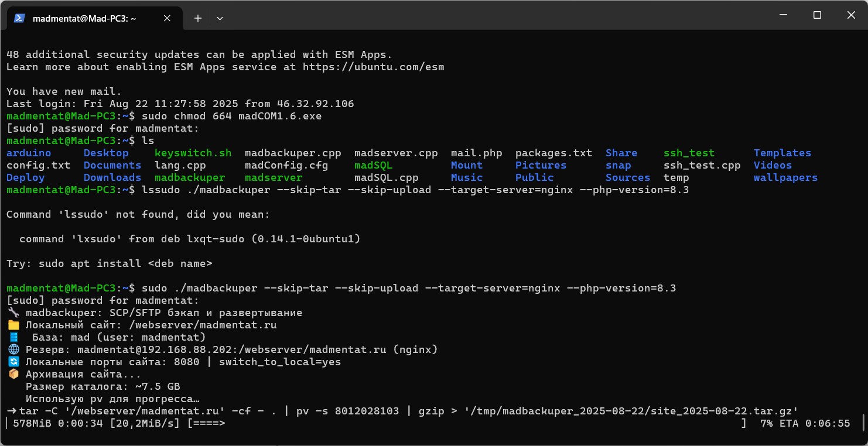The height and width of the screenshot is (446, 868).
Task: Click the madbackuper.cpp filename in listing
Action: 293,153
